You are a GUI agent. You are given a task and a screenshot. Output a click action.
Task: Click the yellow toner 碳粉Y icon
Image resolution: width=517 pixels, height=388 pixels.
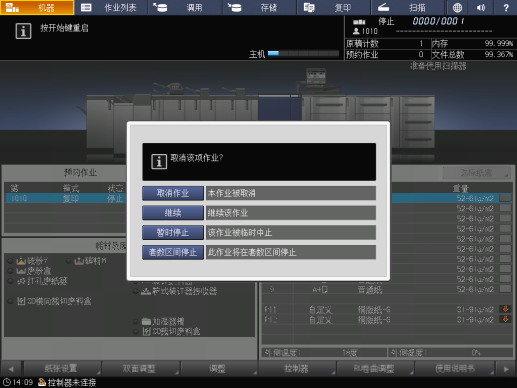[x=21, y=261]
